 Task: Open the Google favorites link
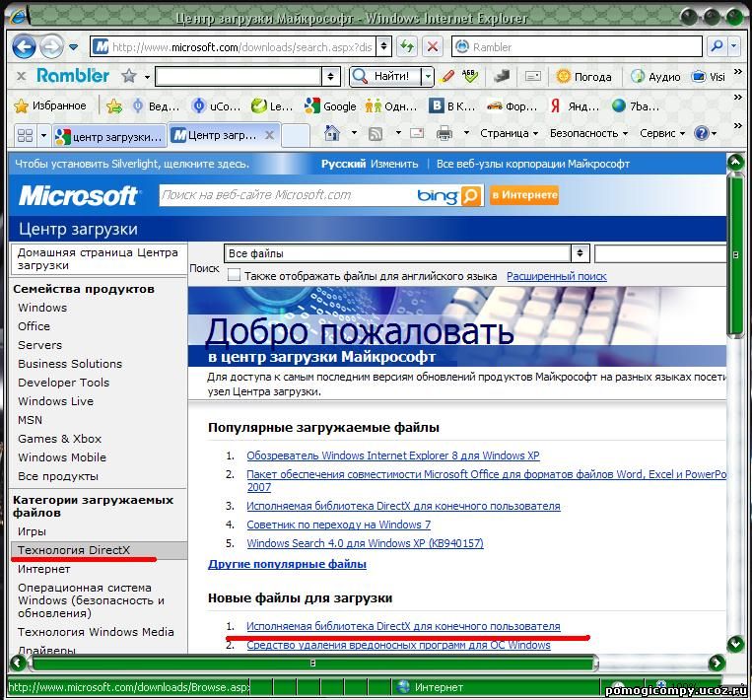tap(330, 106)
